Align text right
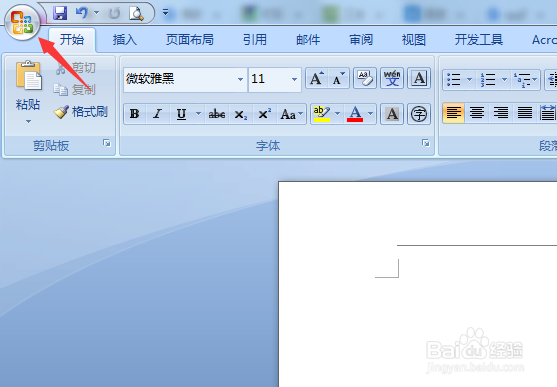The height and width of the screenshot is (387, 557). pyautogui.click(x=501, y=113)
